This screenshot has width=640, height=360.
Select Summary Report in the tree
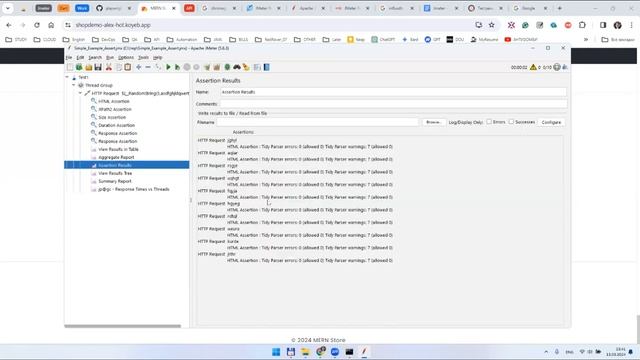[x=115, y=181]
